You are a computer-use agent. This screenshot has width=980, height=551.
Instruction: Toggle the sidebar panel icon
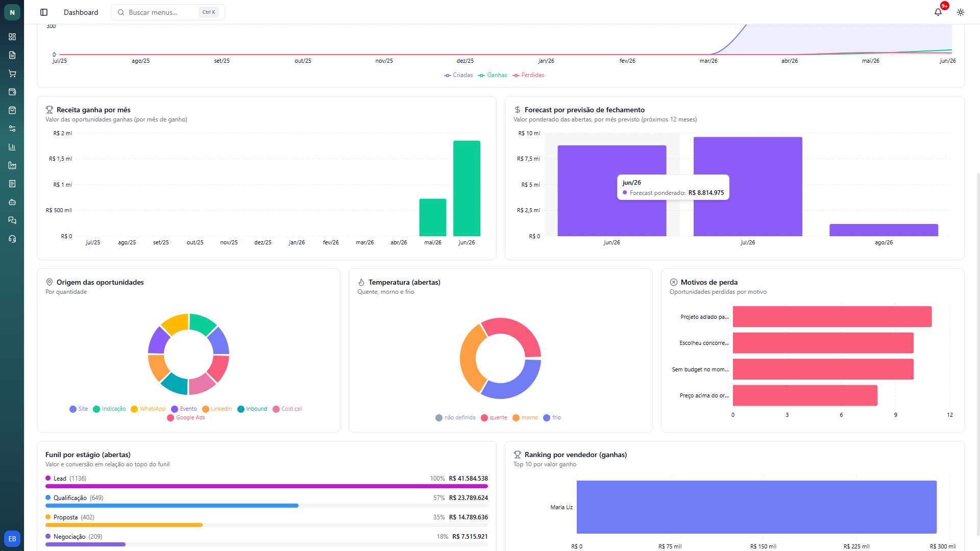44,12
